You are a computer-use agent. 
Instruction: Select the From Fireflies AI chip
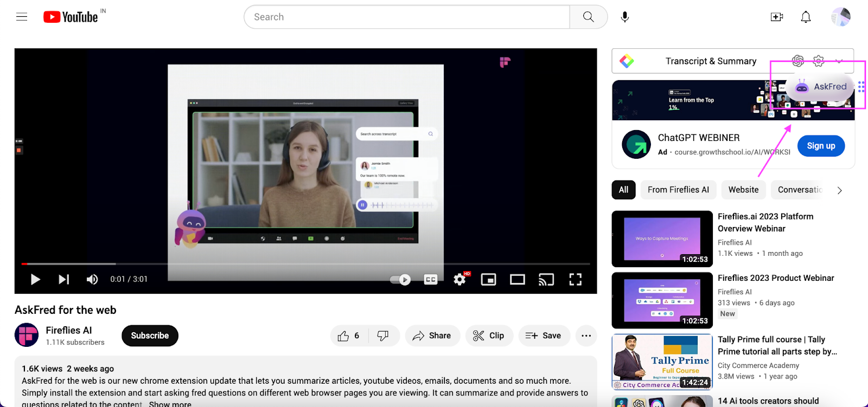[x=678, y=190]
